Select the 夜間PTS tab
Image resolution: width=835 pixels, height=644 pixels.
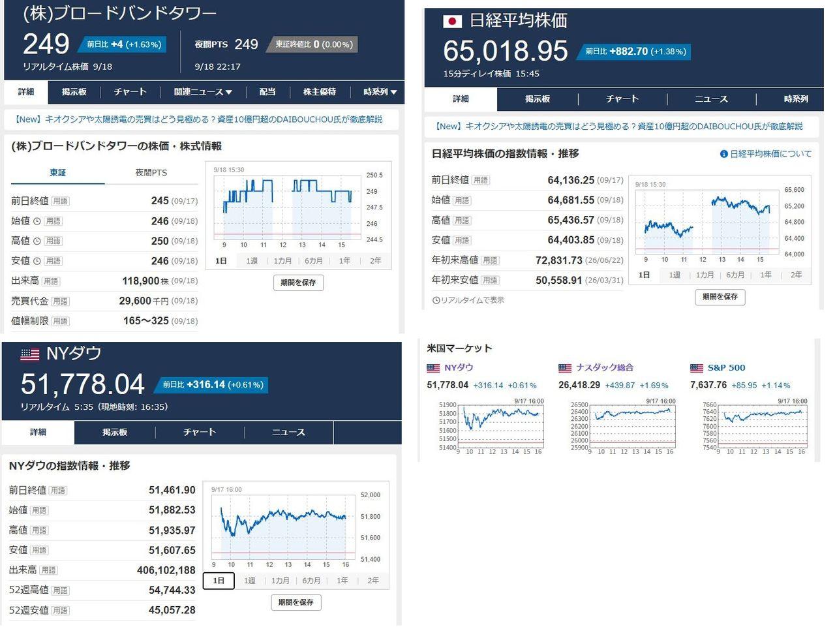(x=151, y=173)
